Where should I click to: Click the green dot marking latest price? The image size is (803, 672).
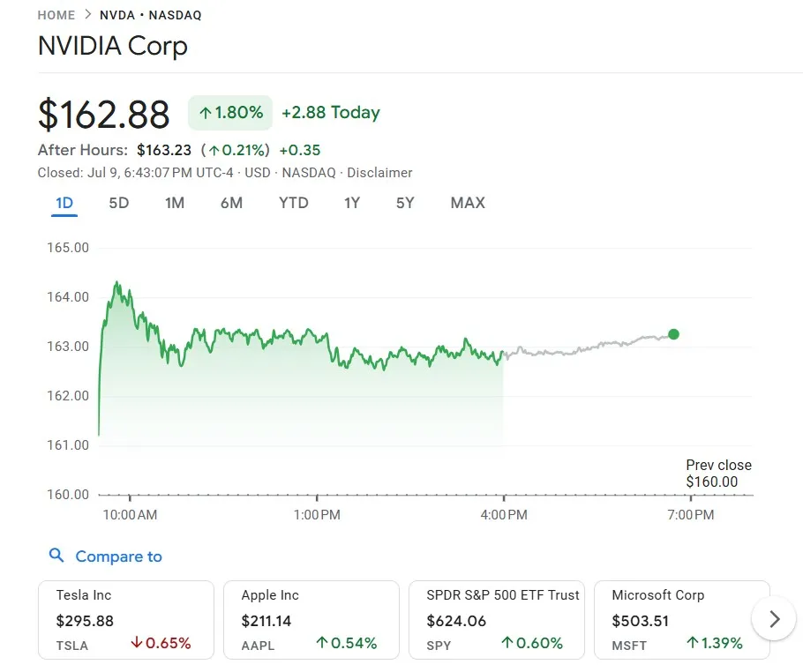[x=673, y=334]
